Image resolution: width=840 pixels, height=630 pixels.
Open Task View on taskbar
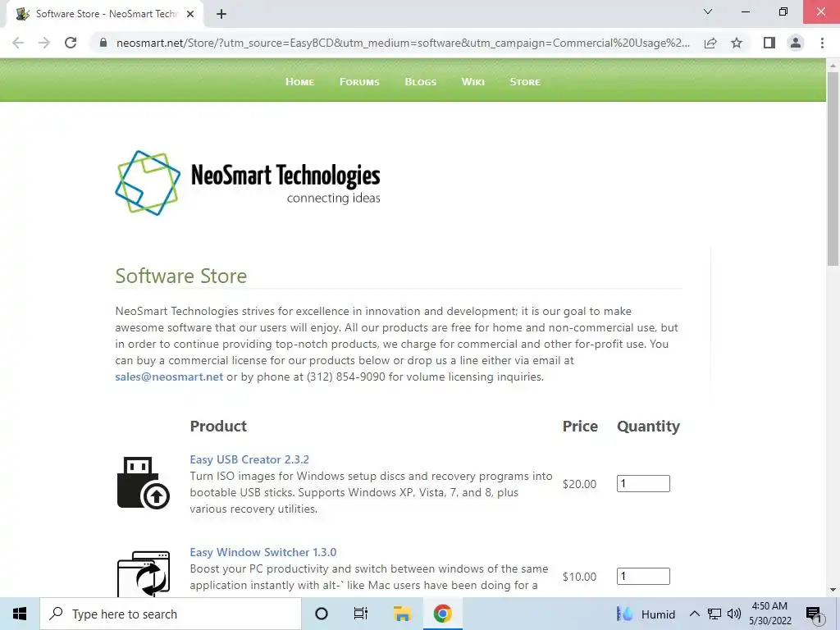[x=361, y=614]
